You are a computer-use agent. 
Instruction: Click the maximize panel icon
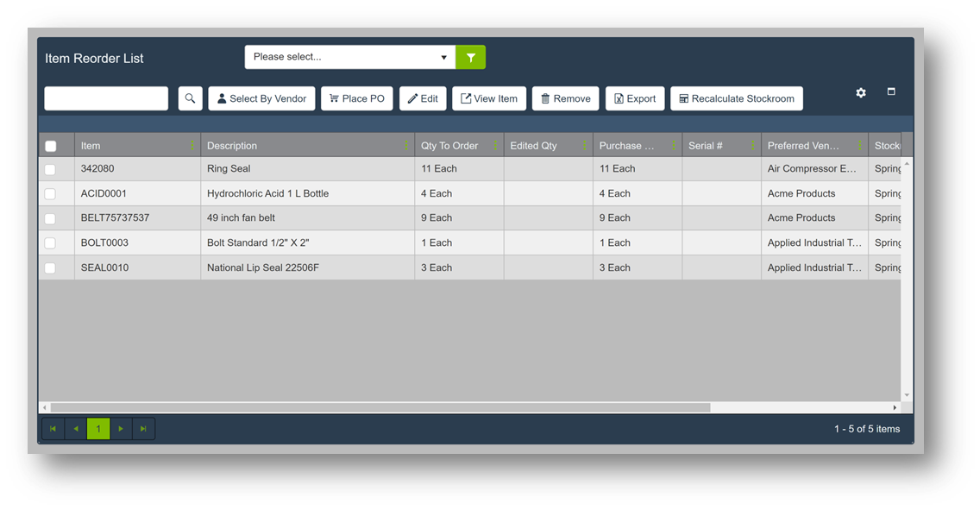891,91
